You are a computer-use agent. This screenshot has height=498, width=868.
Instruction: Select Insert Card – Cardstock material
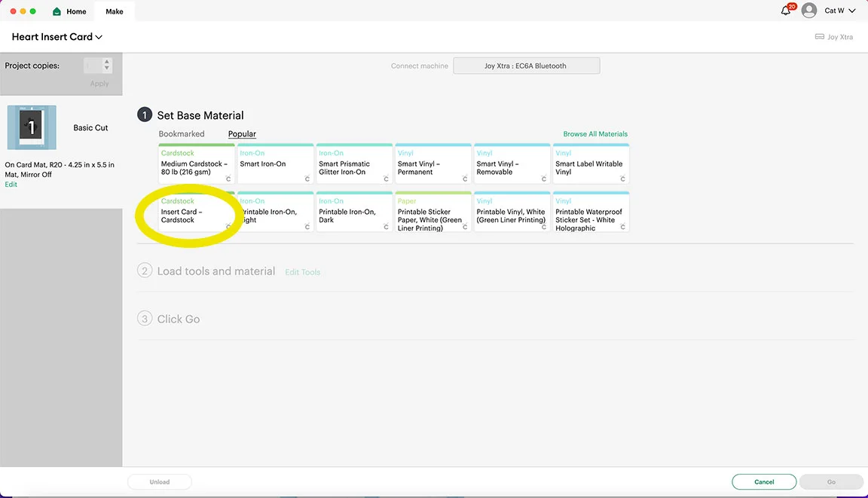pos(197,212)
